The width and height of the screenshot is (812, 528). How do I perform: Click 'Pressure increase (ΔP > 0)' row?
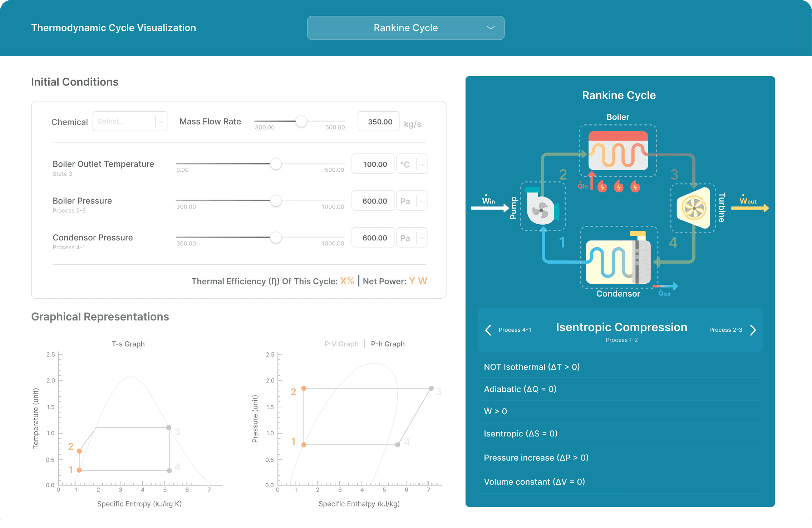click(x=620, y=458)
